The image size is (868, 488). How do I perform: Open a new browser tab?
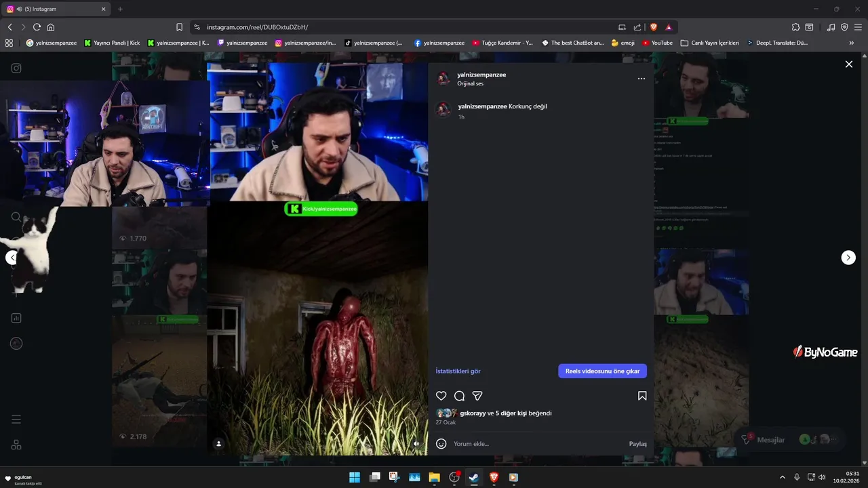pos(120,9)
